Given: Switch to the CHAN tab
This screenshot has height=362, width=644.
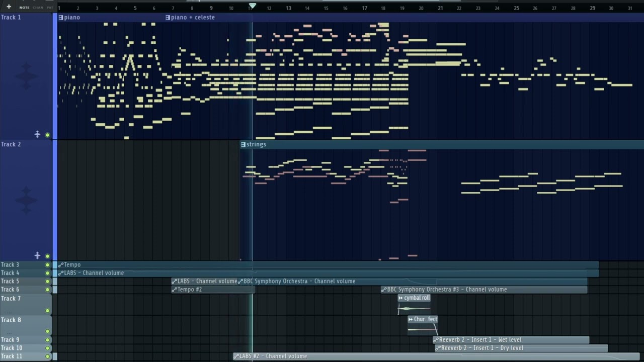Looking at the screenshot, I should coord(38,8).
